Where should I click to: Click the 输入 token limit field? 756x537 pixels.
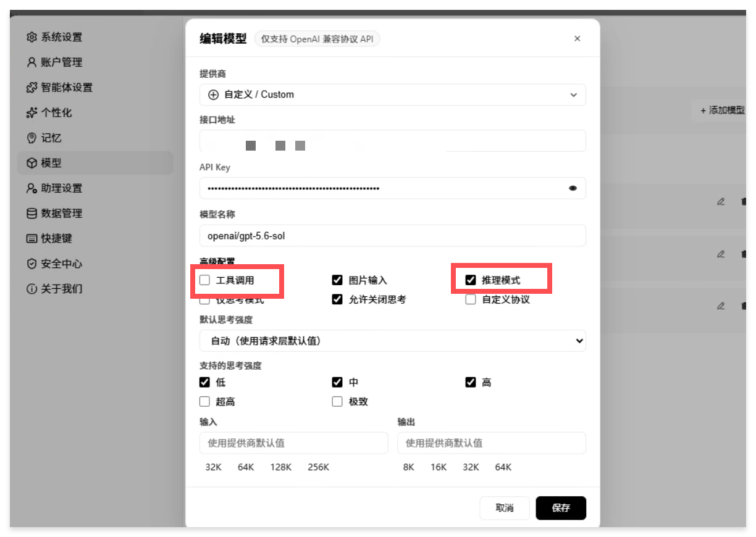point(294,443)
